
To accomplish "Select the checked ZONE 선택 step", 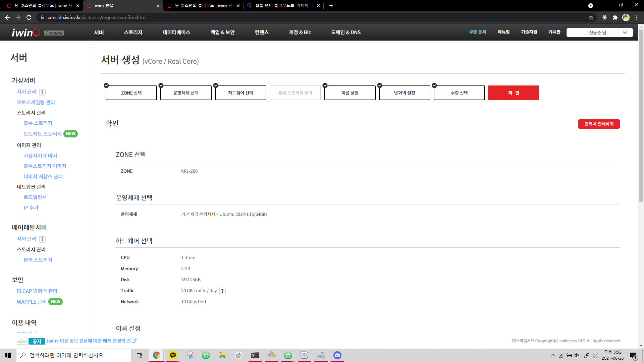I will [131, 93].
